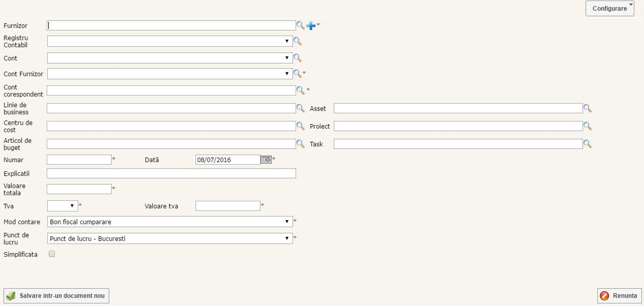This screenshot has width=644, height=306.
Task: Click the Valoare tva input field
Action: pos(228,206)
